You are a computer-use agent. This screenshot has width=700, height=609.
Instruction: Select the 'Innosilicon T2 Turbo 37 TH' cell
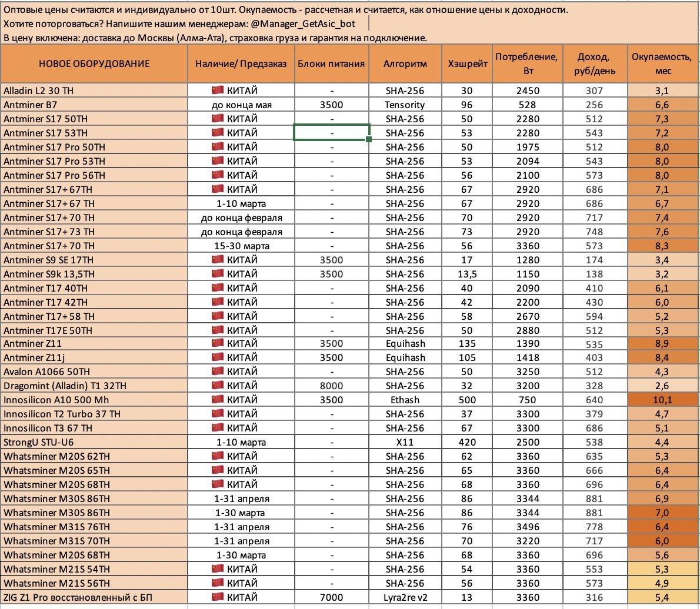point(94,414)
